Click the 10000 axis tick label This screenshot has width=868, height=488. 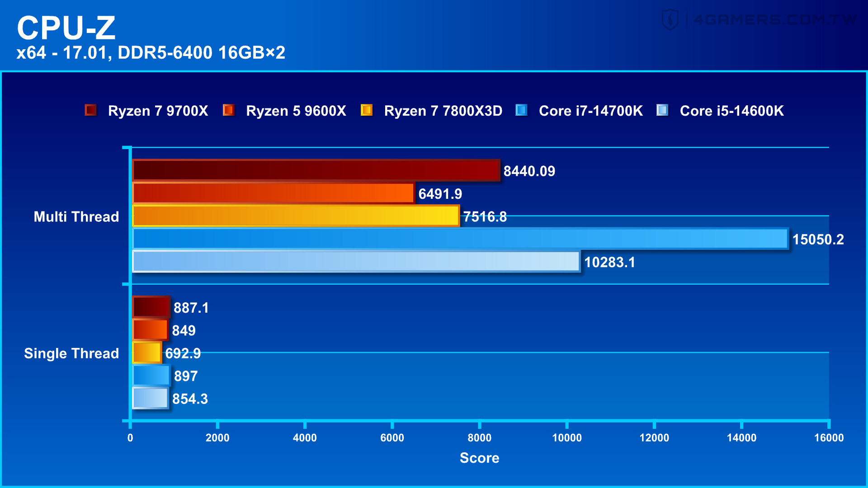(x=567, y=438)
